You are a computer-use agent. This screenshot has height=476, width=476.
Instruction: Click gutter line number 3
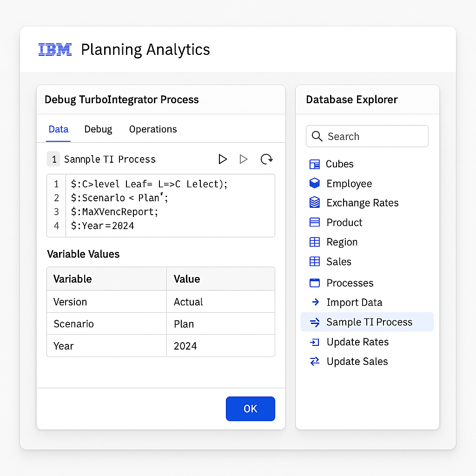56,212
